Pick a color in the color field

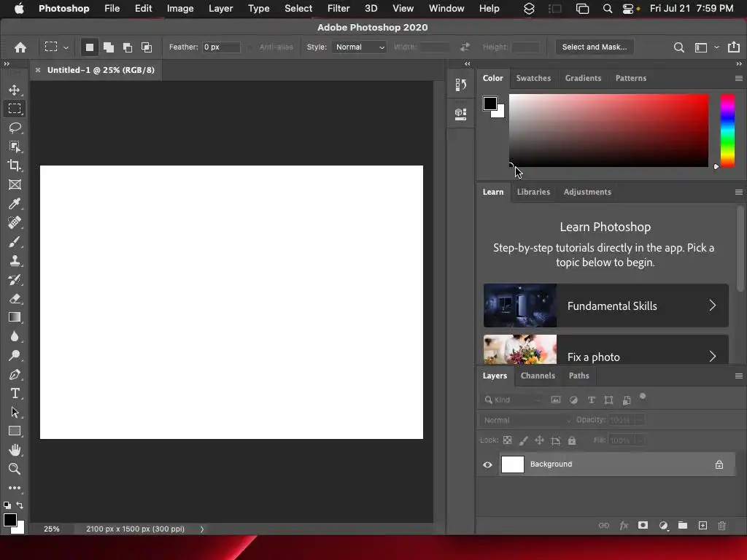(x=608, y=131)
